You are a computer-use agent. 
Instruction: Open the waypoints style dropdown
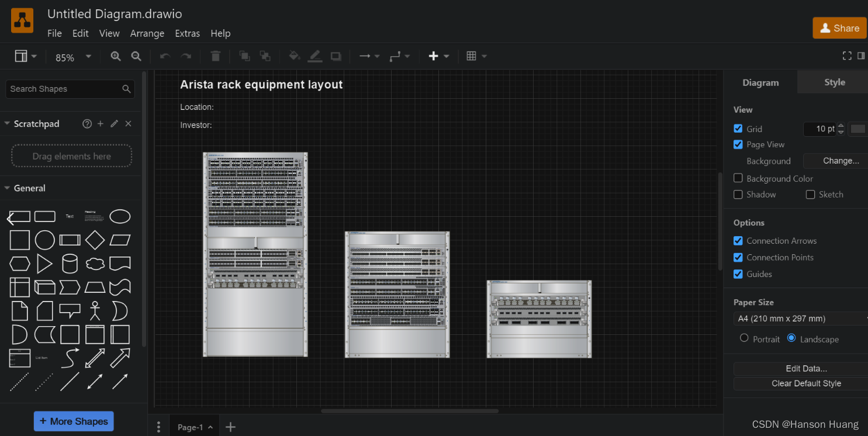pyautogui.click(x=400, y=56)
